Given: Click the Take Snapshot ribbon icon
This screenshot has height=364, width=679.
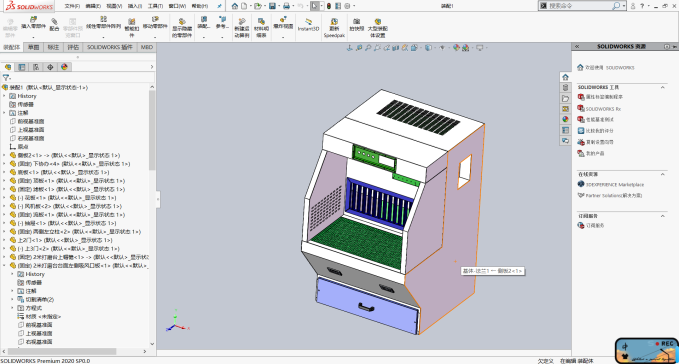Looking at the screenshot, I should coord(356,21).
